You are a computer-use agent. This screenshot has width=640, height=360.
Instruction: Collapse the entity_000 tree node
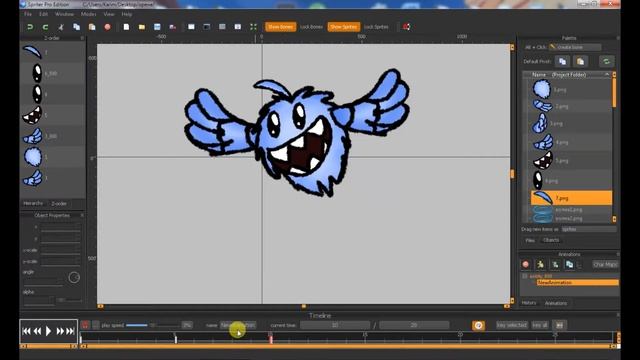(x=525, y=276)
